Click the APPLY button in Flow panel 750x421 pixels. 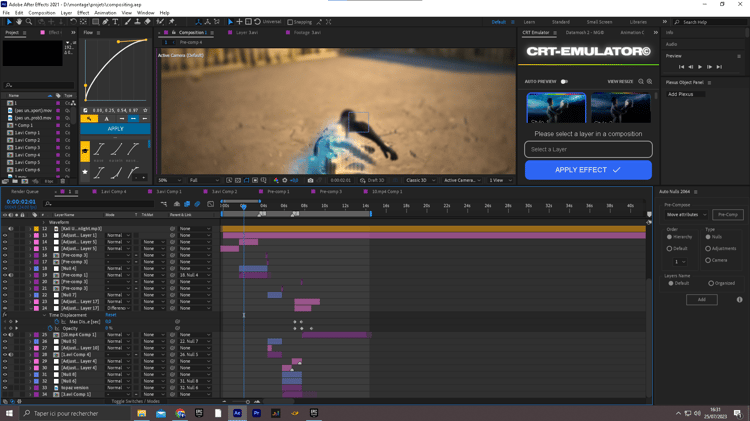click(x=115, y=129)
